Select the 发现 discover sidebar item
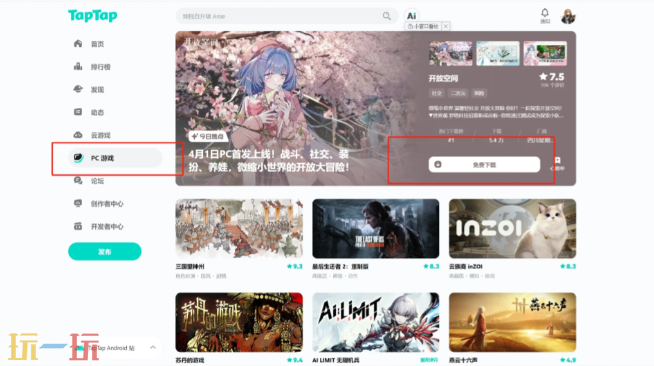Viewport: 654px width, 366px height. tap(88, 90)
